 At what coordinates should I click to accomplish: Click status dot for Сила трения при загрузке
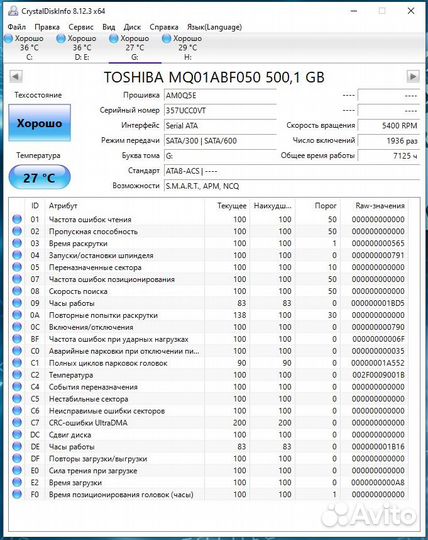[17, 470]
